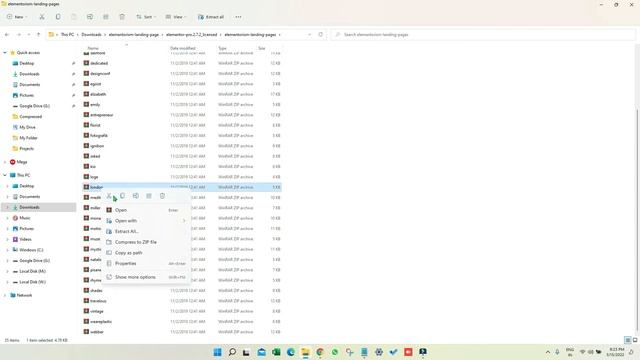The width and height of the screenshot is (640, 360).
Task: Expand the Mega tree node
Action: (5, 162)
